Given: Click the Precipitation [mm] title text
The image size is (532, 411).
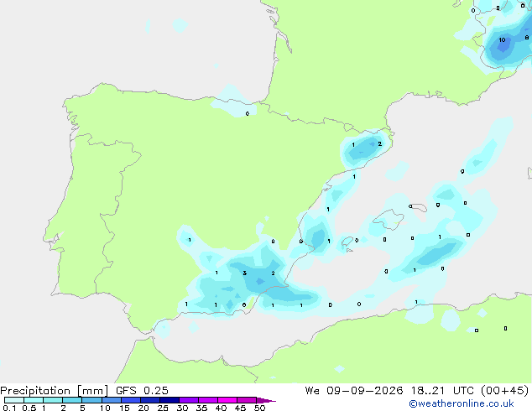Looking at the screenshot, I should coord(55,391).
